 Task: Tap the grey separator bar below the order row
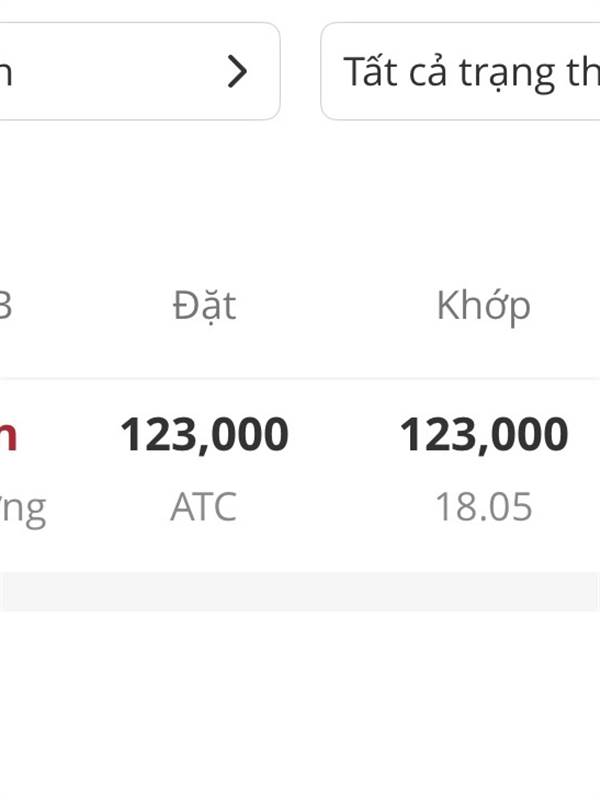click(300, 591)
